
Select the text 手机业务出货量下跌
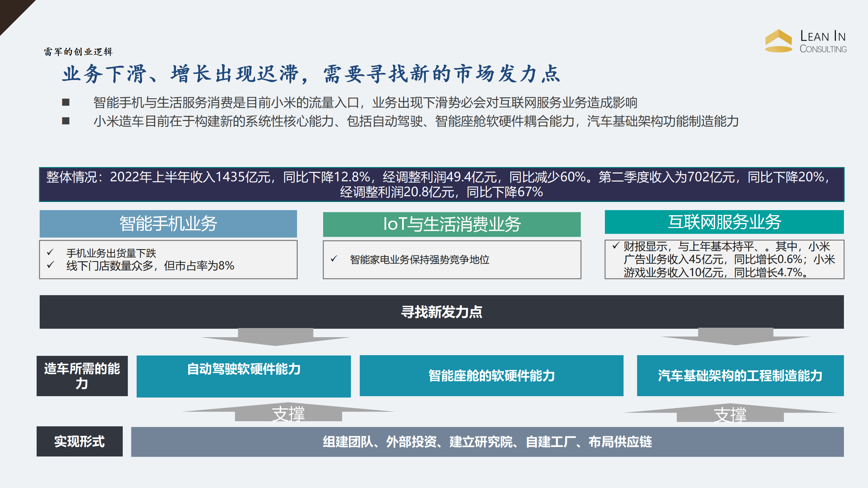[111, 253]
